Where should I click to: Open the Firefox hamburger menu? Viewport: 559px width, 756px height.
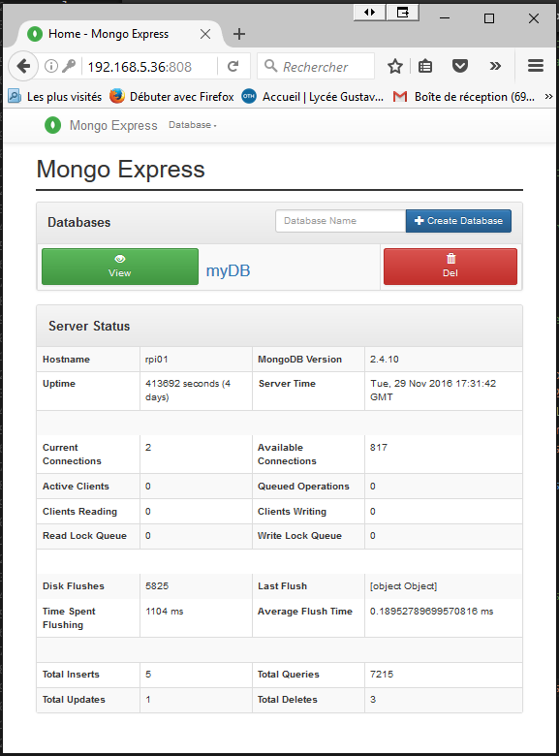536,66
